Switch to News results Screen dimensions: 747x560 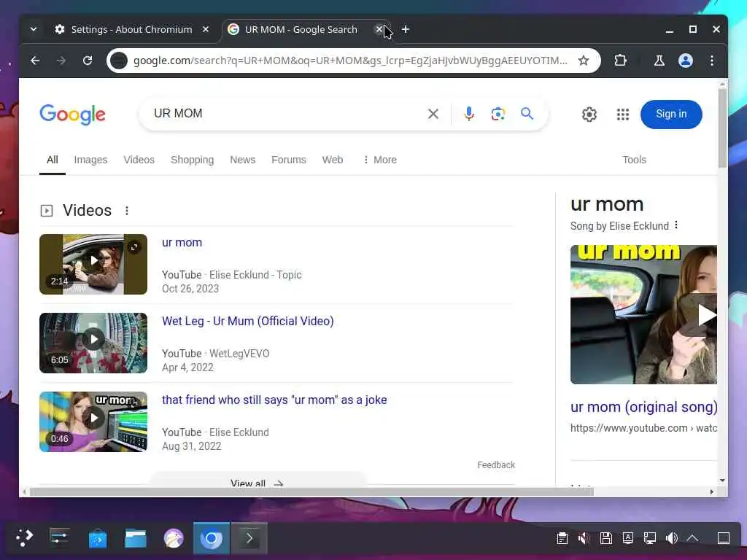(242, 160)
